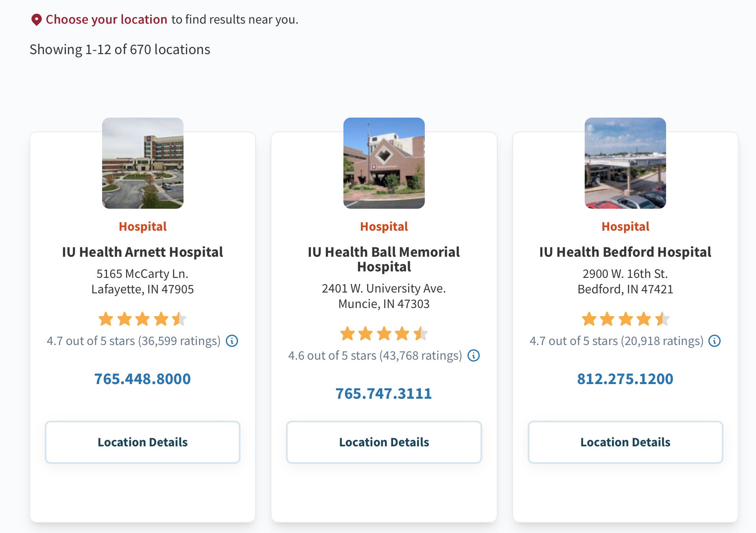Open the IU Health Bedford Hospital photo

point(625,163)
